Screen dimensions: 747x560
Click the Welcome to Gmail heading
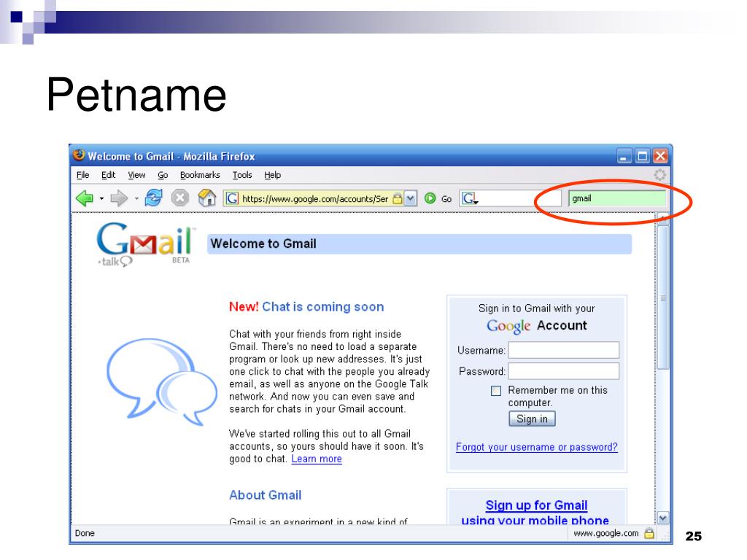pos(263,244)
